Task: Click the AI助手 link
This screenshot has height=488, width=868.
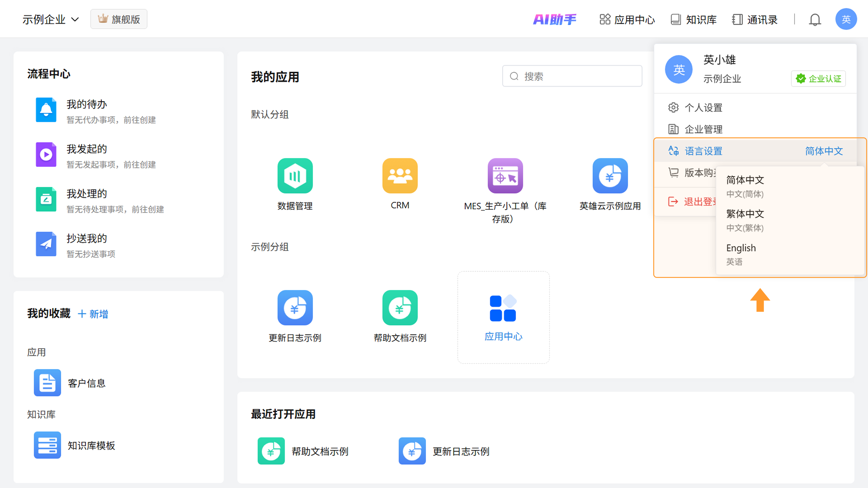Action: pos(555,19)
